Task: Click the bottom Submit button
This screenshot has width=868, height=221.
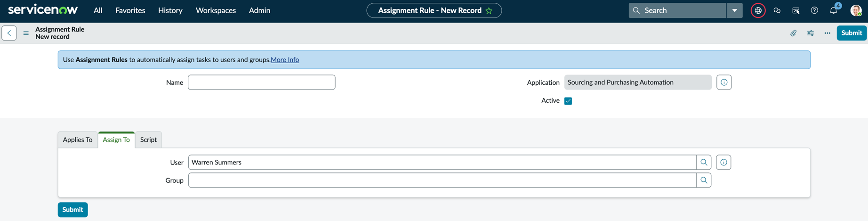Action: click(x=73, y=210)
